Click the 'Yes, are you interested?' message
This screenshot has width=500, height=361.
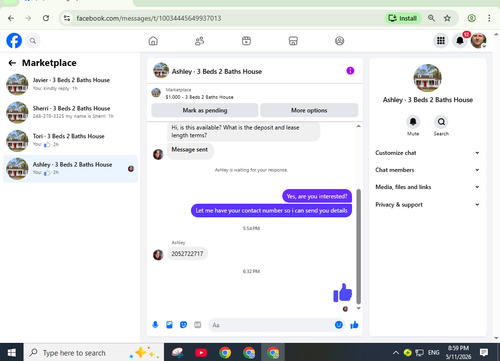[x=317, y=196]
